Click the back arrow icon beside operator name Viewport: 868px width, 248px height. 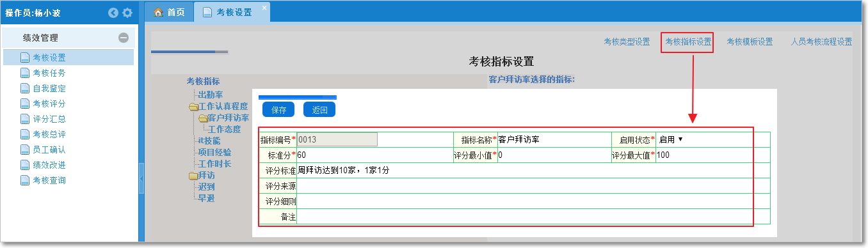(113, 12)
